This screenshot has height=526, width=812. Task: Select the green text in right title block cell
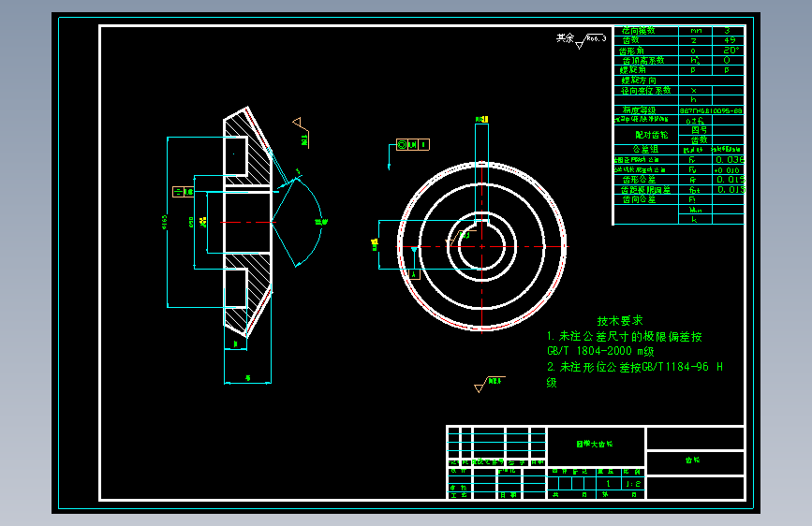(x=692, y=460)
